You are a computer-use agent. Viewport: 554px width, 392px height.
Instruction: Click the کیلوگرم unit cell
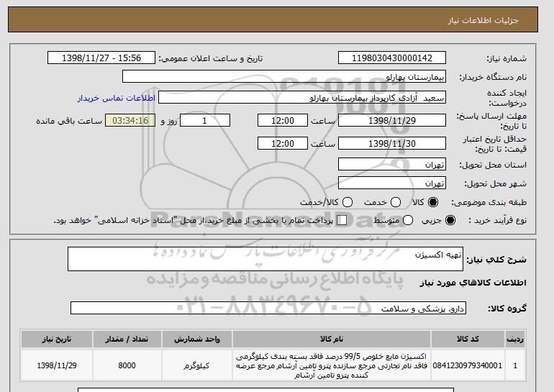(x=197, y=365)
